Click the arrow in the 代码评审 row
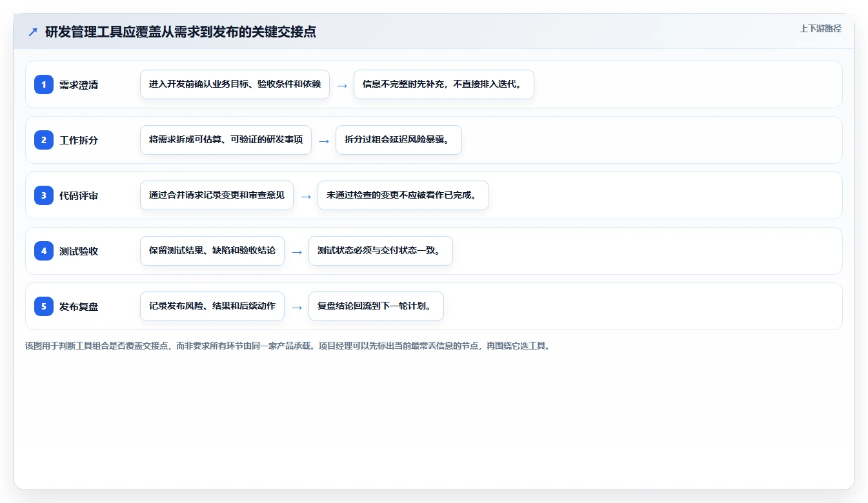The height and width of the screenshot is (503, 868). pos(306,196)
